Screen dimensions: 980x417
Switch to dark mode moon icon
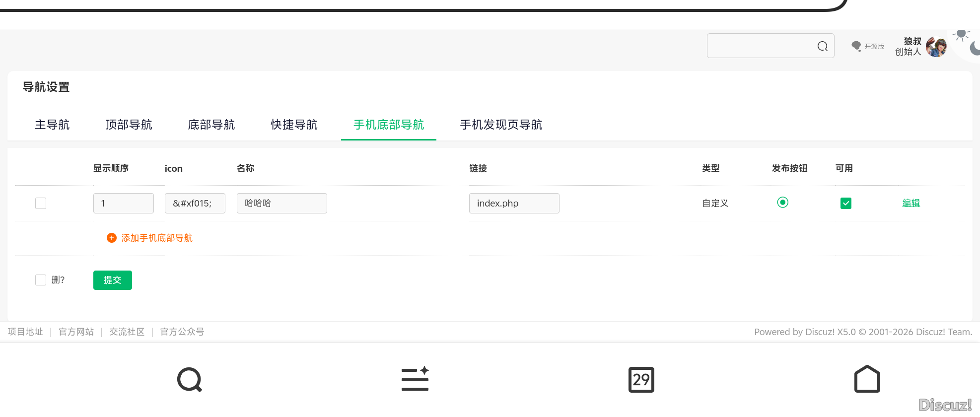[976, 48]
